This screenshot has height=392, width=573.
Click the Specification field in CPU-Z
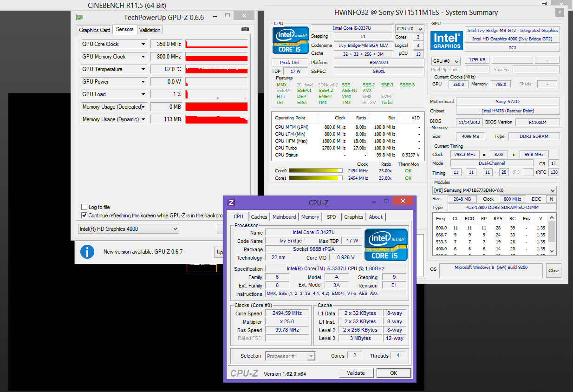(x=336, y=269)
